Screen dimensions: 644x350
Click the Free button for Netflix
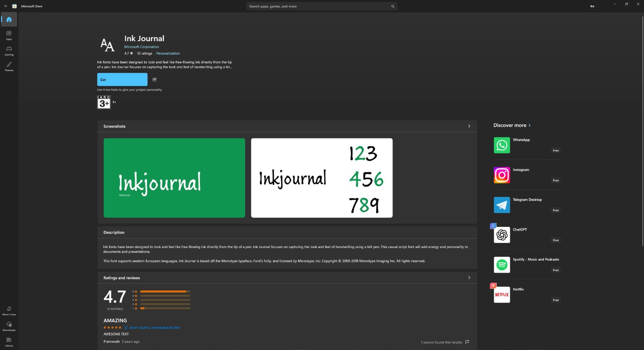pos(556,300)
